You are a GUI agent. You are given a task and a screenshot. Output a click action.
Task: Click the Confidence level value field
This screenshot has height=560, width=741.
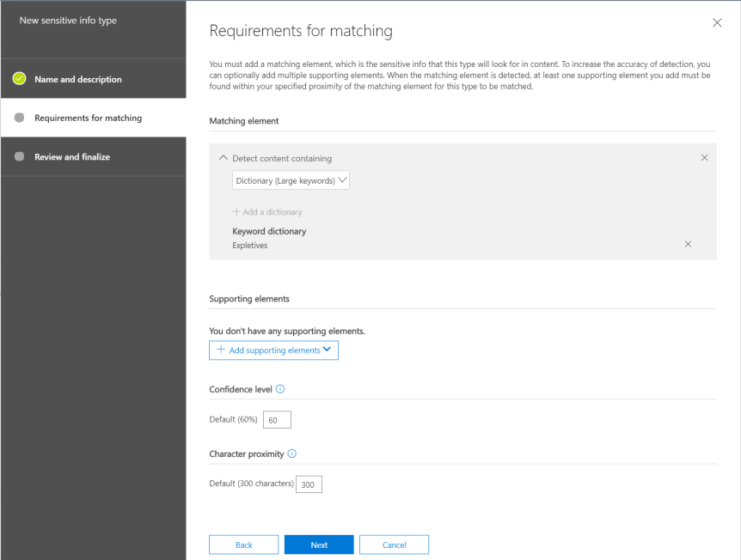(277, 420)
